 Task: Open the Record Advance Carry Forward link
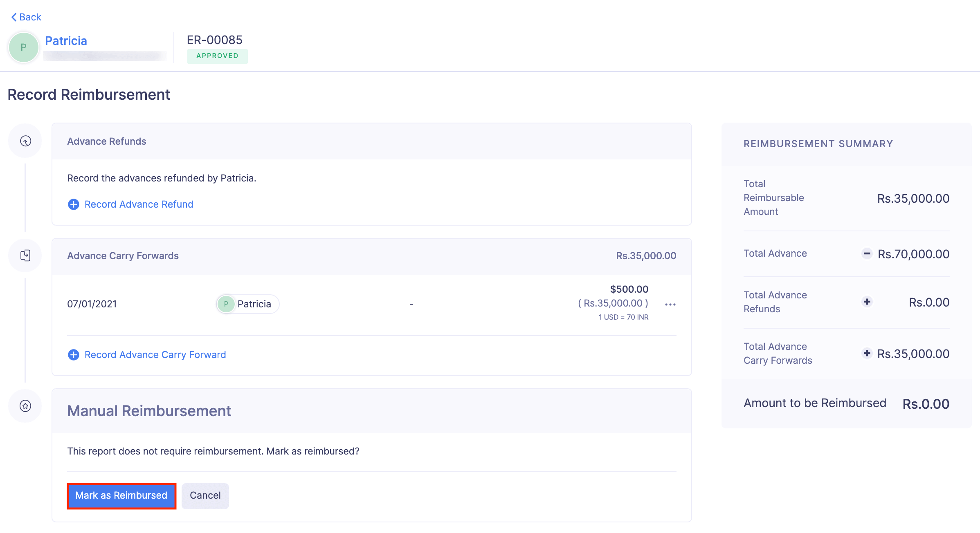[155, 354]
